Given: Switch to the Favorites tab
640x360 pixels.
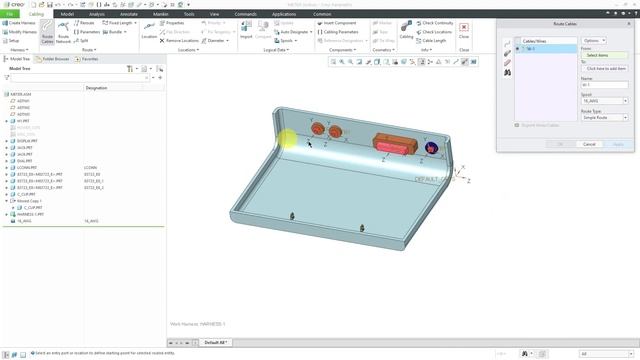Looking at the screenshot, I should 87,59.
